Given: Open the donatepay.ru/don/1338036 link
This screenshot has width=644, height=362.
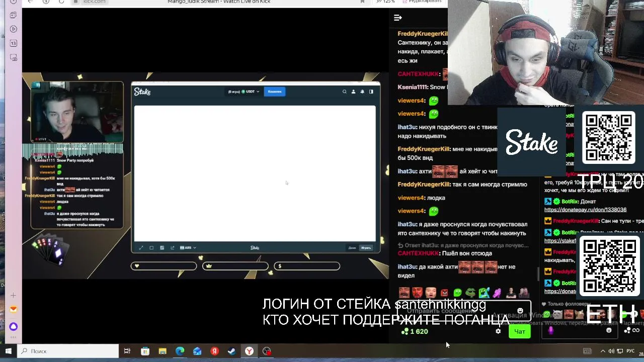Looking at the screenshot, I should click(585, 210).
